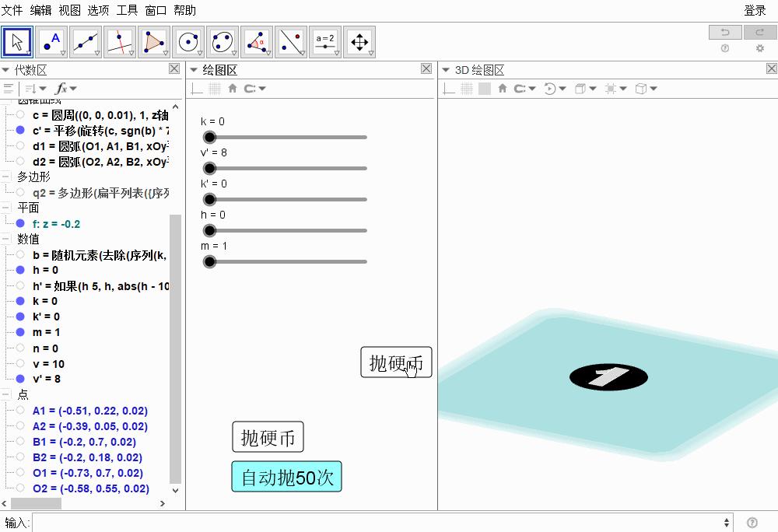
Task: Open the 工具 menu
Action: coord(127,10)
